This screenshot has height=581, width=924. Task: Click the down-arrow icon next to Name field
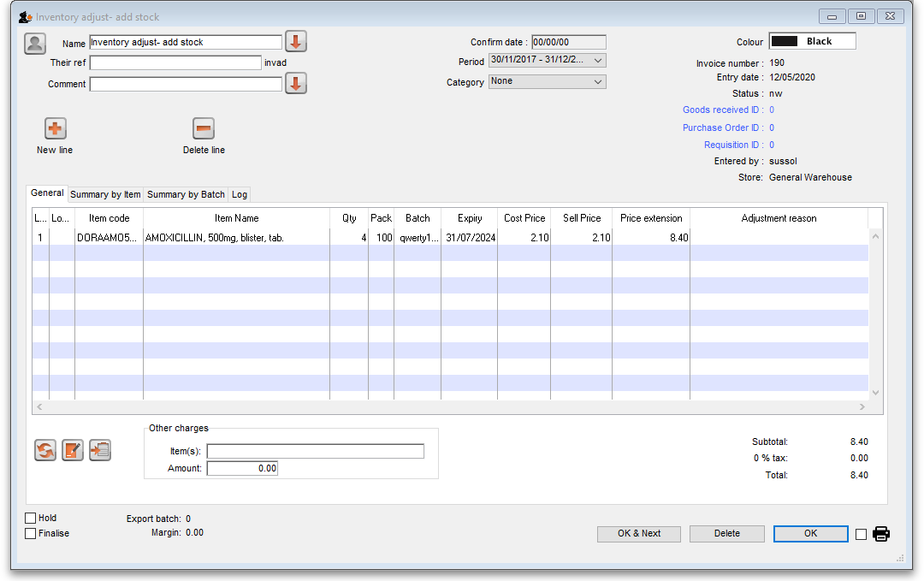pos(296,41)
